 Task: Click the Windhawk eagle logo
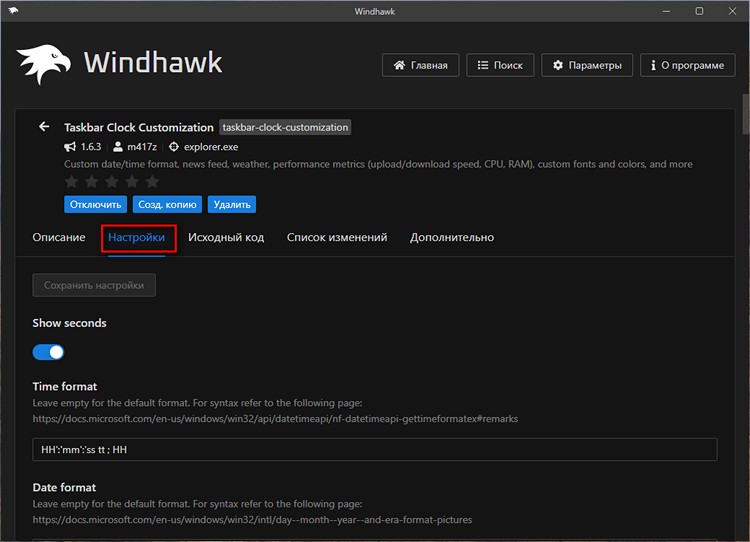pos(44,64)
